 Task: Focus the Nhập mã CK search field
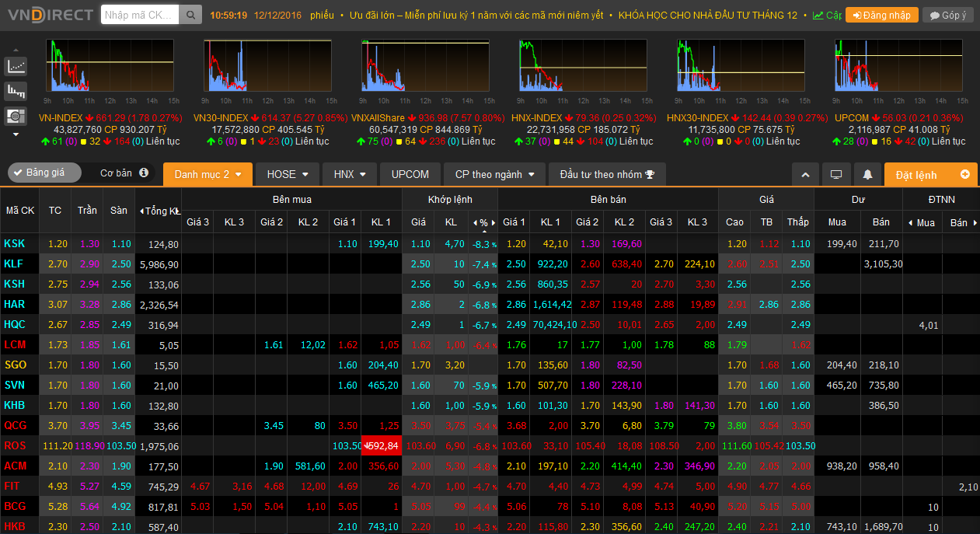[x=140, y=15]
